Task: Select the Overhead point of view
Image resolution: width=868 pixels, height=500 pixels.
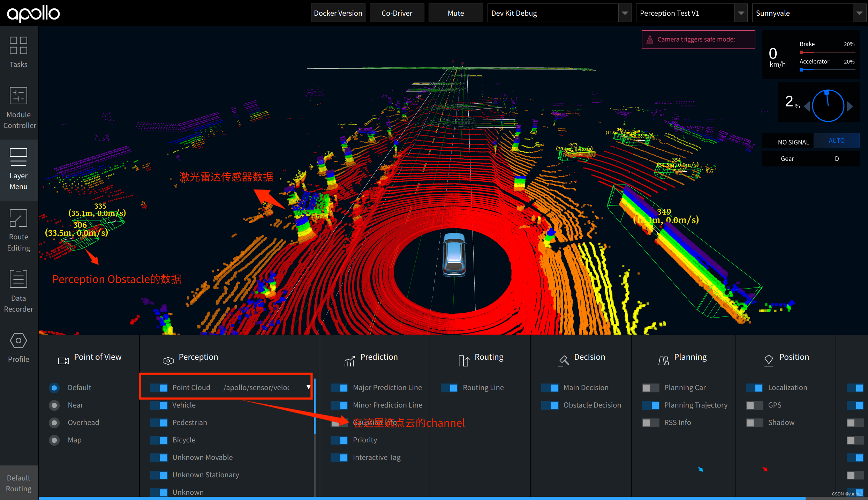Action: [54, 423]
